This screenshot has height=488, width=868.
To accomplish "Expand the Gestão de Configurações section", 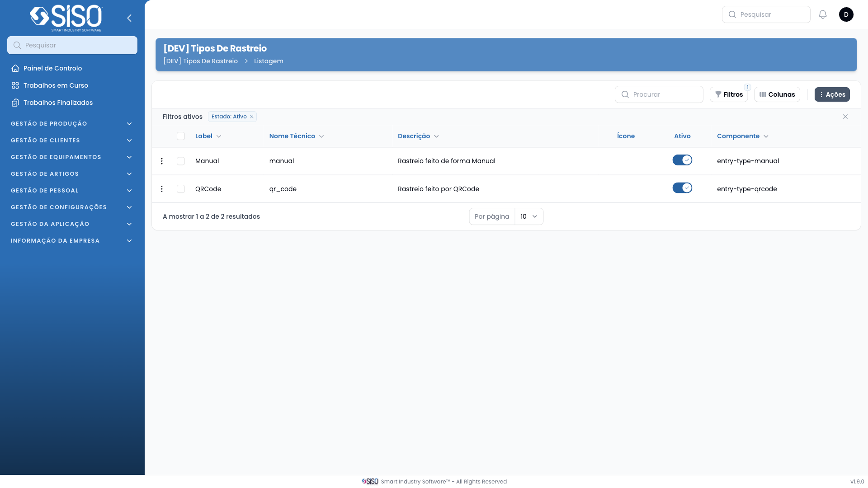I will [71, 207].
